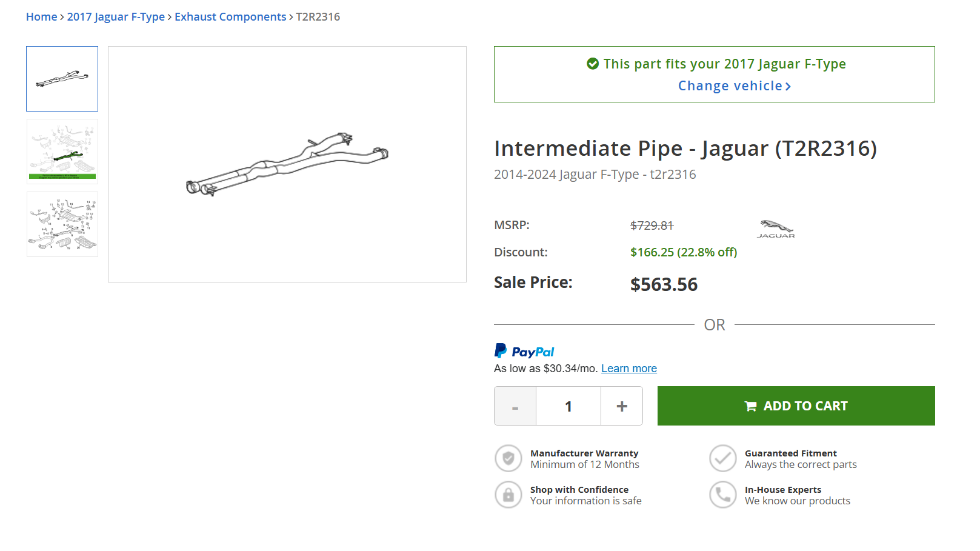This screenshot has width=980, height=551.
Task: Open the Change vehicle link
Action: point(734,86)
